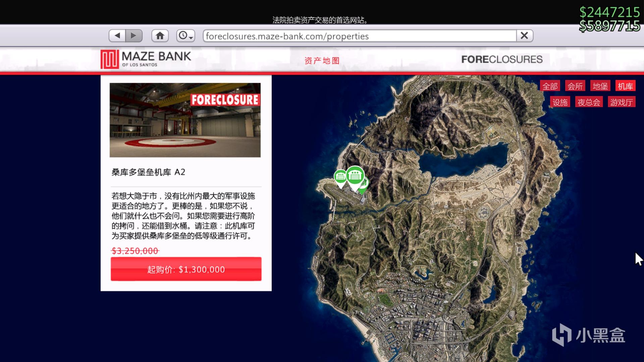The width and height of the screenshot is (644, 362).
Task: Filter map by 设施 (Facility)
Action: click(x=560, y=102)
